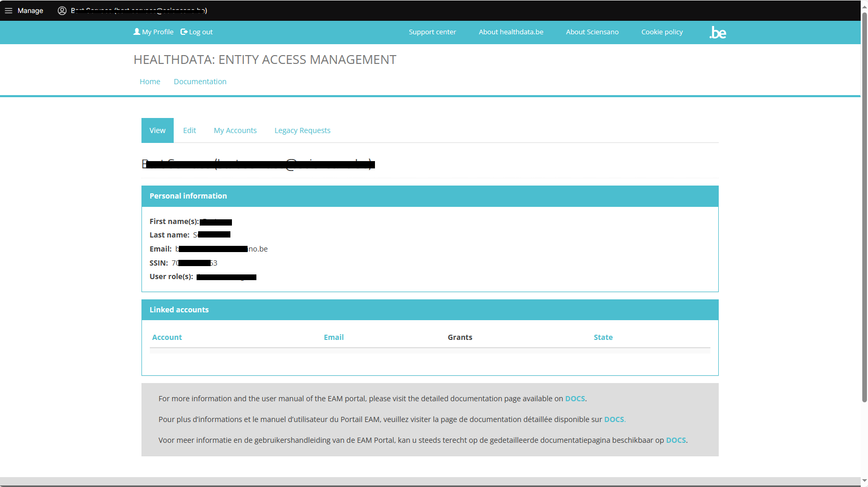This screenshot has width=868, height=487.
Task: Open the My Accounts tab
Action: (x=235, y=130)
